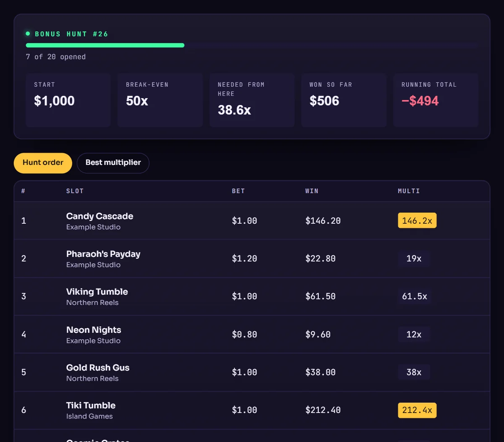Click the green status dot beside Bonus Hunt
This screenshot has height=442, width=504.
point(28,34)
